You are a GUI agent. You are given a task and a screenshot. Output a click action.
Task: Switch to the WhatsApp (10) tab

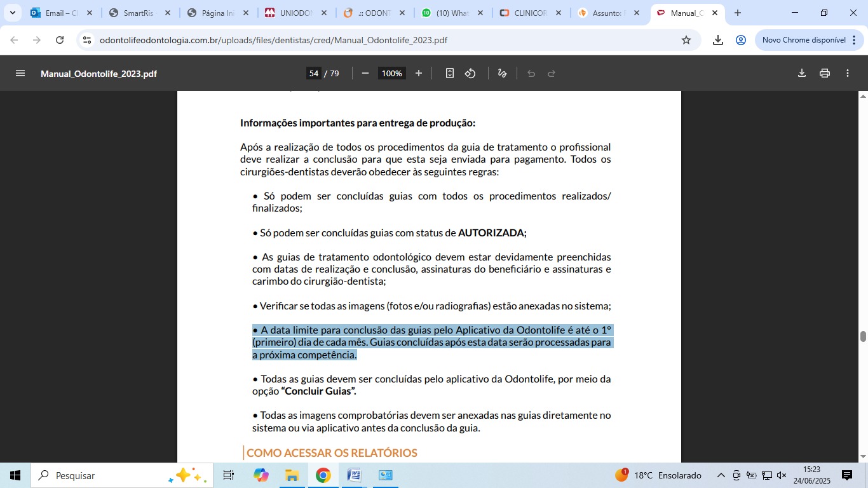453,13
